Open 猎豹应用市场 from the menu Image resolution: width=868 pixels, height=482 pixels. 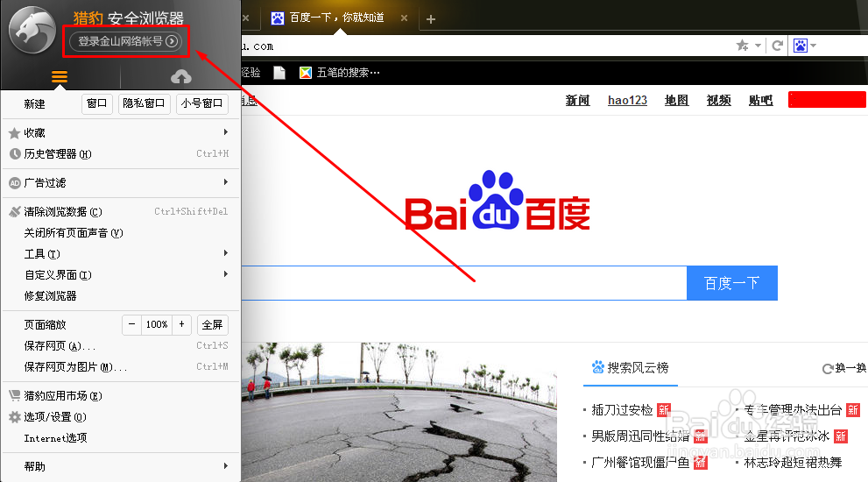point(121,395)
